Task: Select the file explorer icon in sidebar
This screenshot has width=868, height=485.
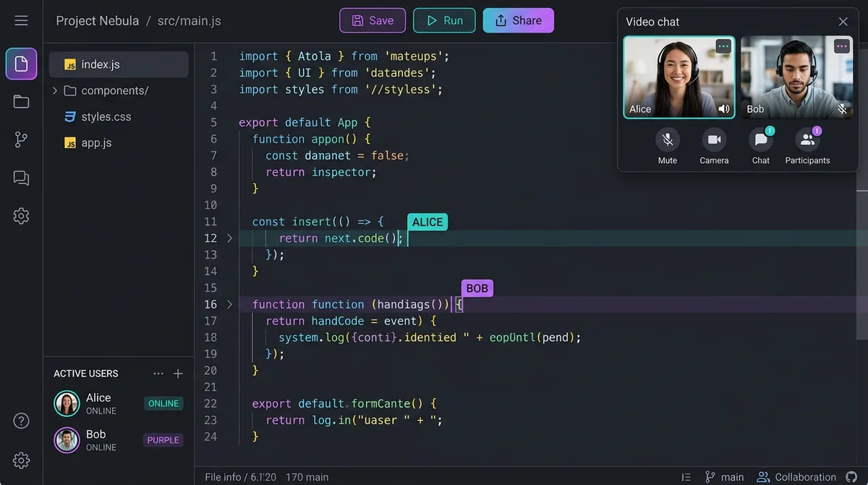Action: [21, 64]
